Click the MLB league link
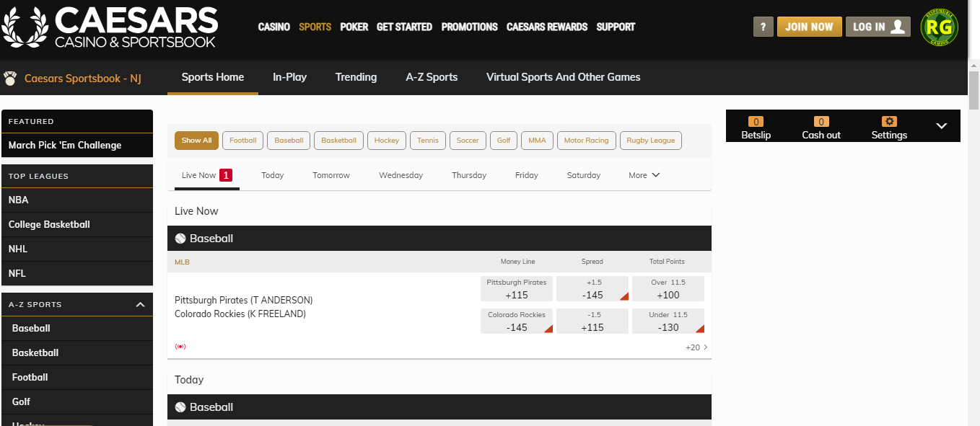 pyautogui.click(x=182, y=262)
